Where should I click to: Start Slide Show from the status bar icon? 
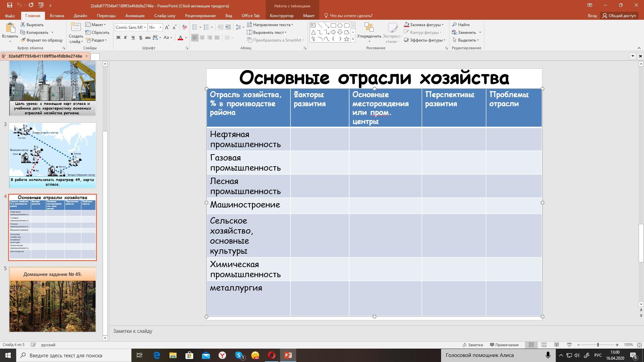pyautogui.click(x=569, y=345)
